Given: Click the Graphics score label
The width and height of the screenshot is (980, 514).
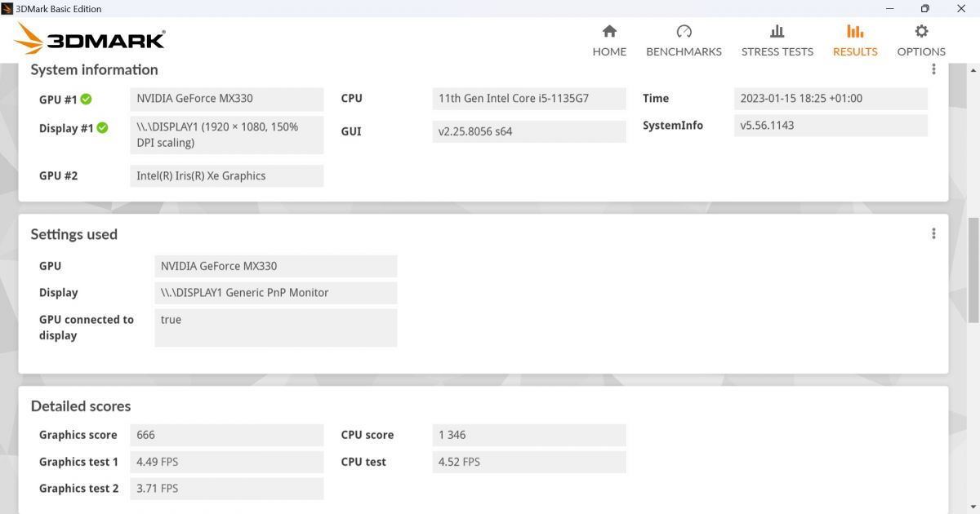Looking at the screenshot, I should point(78,435).
